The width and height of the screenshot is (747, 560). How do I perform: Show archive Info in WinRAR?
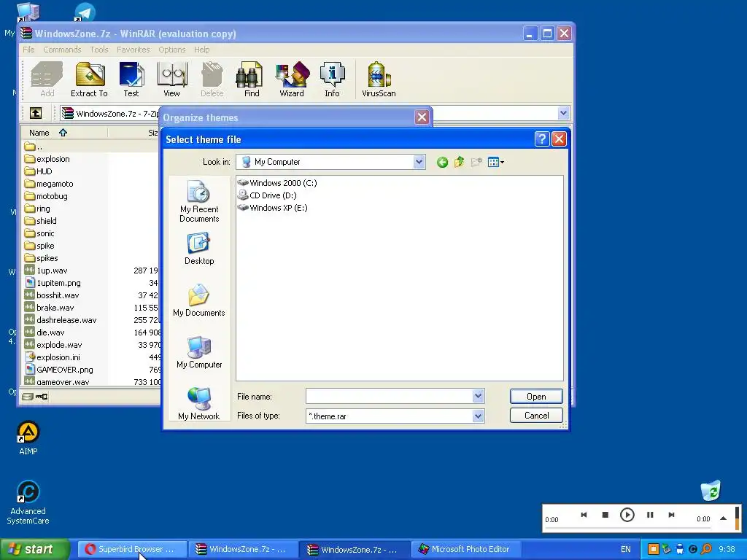click(x=332, y=80)
